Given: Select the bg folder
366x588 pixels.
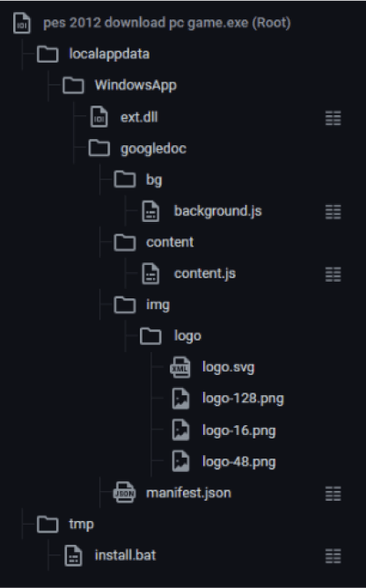Looking at the screenshot, I should coord(154,180).
